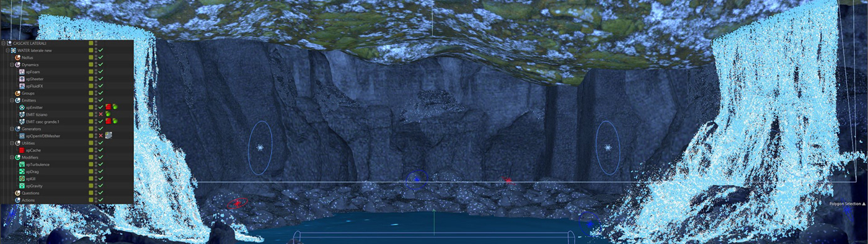Image resolution: width=868 pixels, height=244 pixels.
Task: Select the xpFluidFX row label
Action: (x=35, y=86)
